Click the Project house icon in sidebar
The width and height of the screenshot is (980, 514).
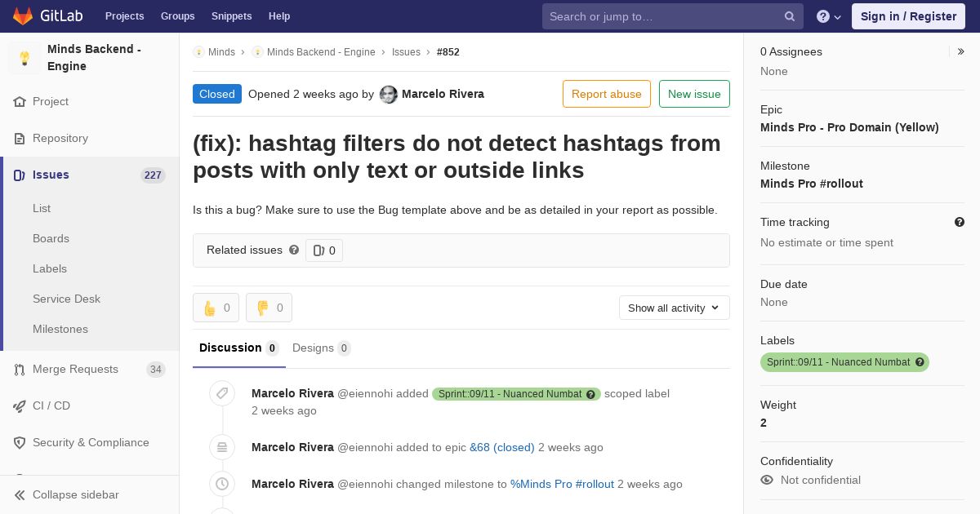click(x=20, y=102)
